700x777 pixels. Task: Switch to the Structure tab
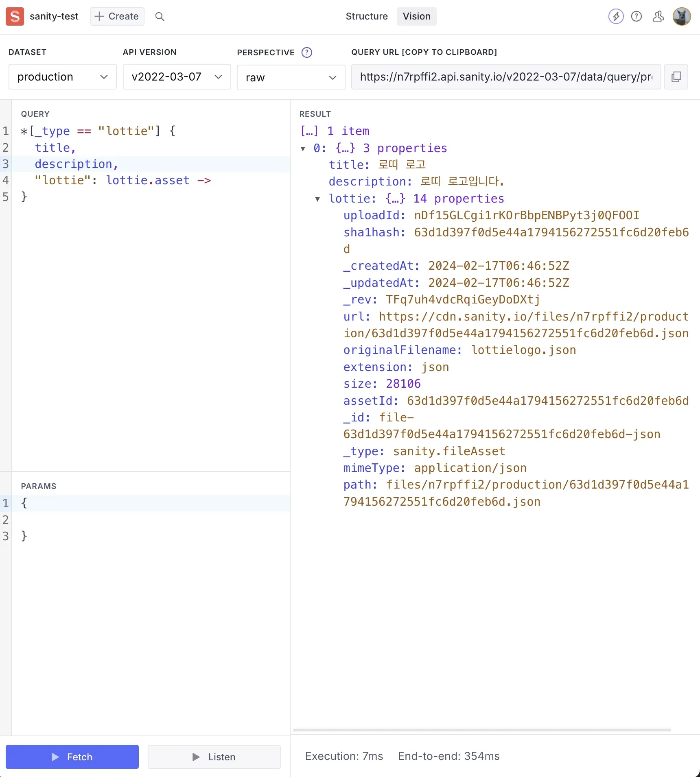click(x=366, y=16)
